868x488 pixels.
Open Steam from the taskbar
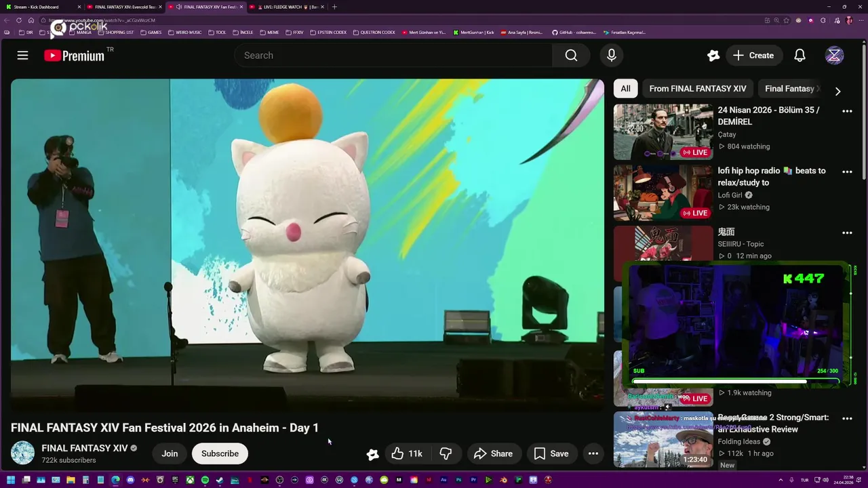point(220,481)
